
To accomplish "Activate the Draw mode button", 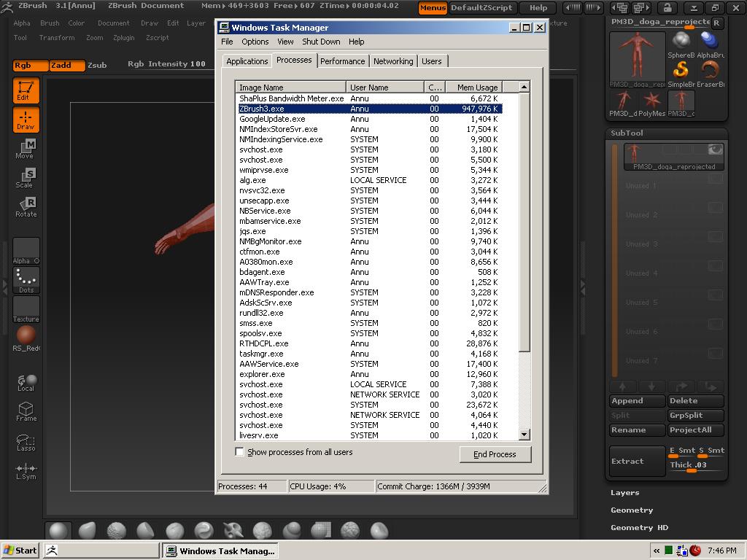I will [26, 120].
